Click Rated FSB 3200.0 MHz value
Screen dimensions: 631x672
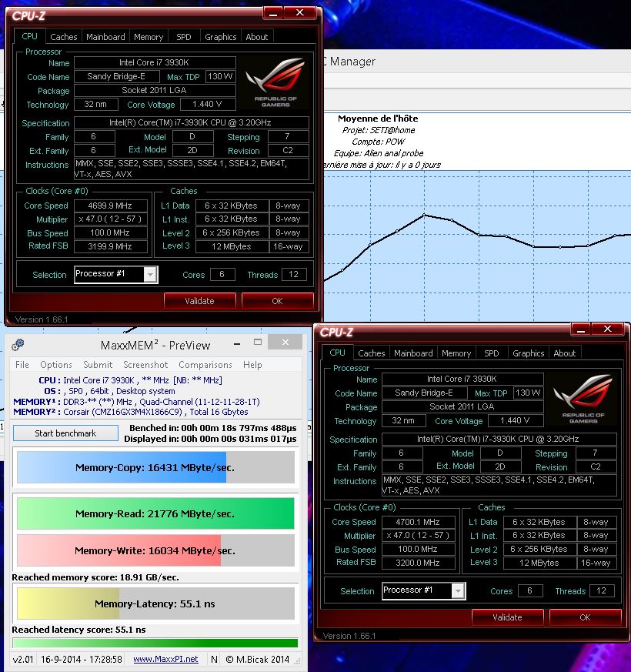tap(418, 563)
